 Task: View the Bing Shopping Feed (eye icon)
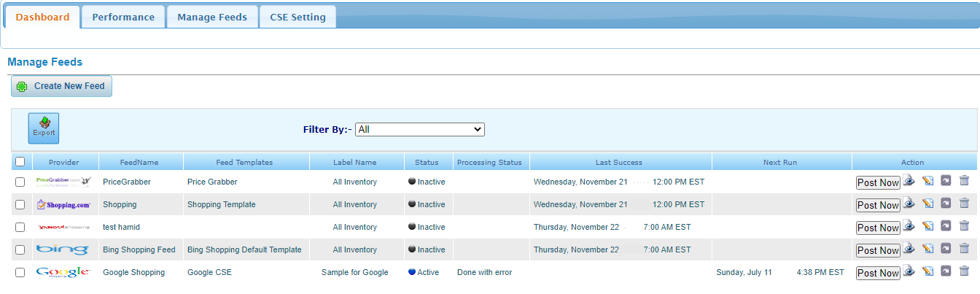909,249
